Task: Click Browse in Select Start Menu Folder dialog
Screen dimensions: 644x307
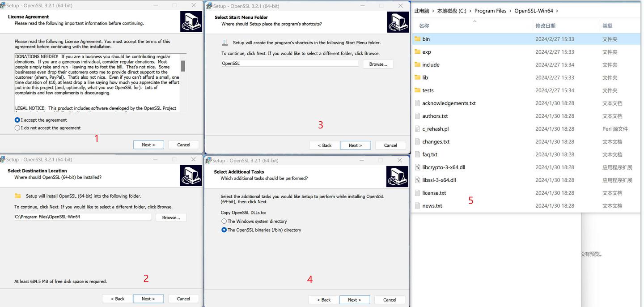Action: (378, 64)
